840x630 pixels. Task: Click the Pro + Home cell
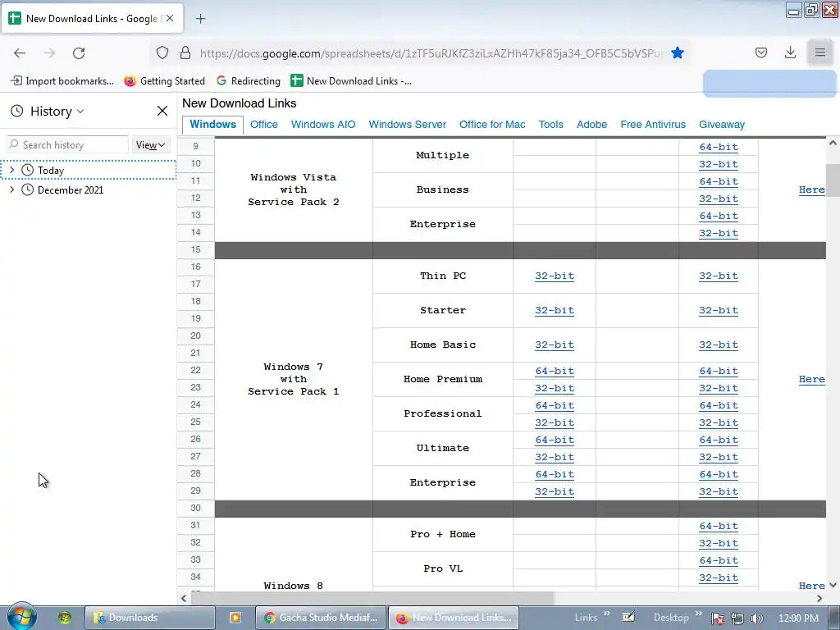coord(442,534)
